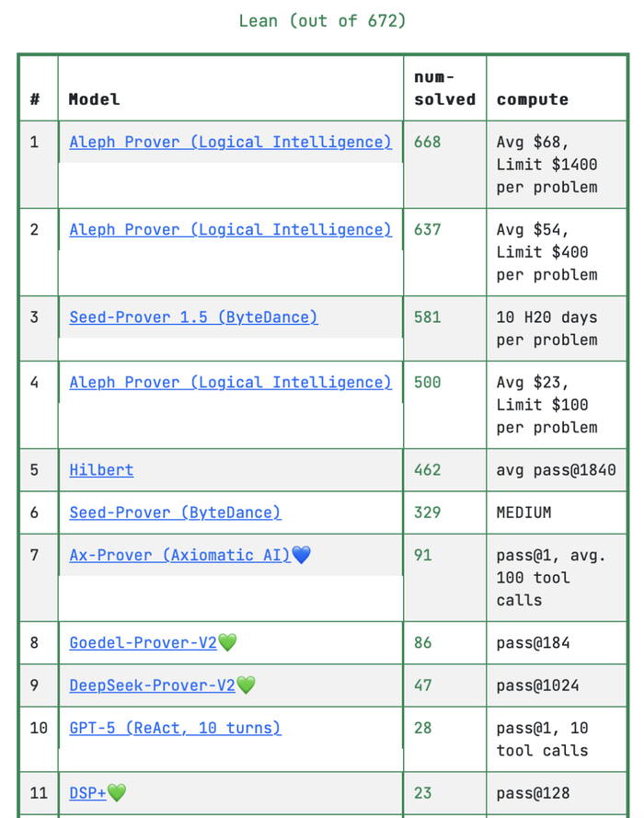
Task: Click the Model column header
Action: point(94,99)
